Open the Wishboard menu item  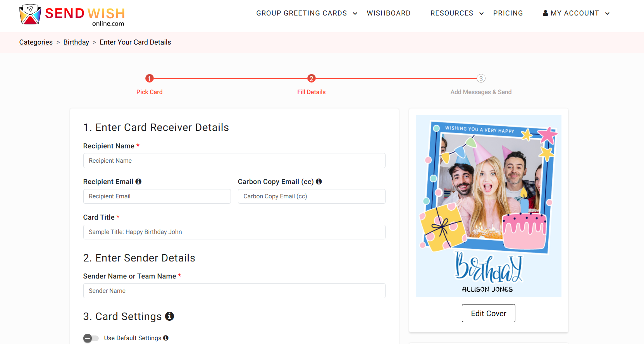click(x=388, y=13)
